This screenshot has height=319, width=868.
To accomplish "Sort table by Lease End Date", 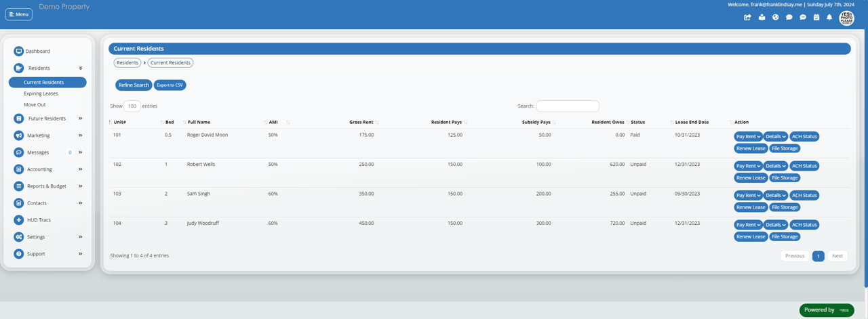I will (692, 123).
